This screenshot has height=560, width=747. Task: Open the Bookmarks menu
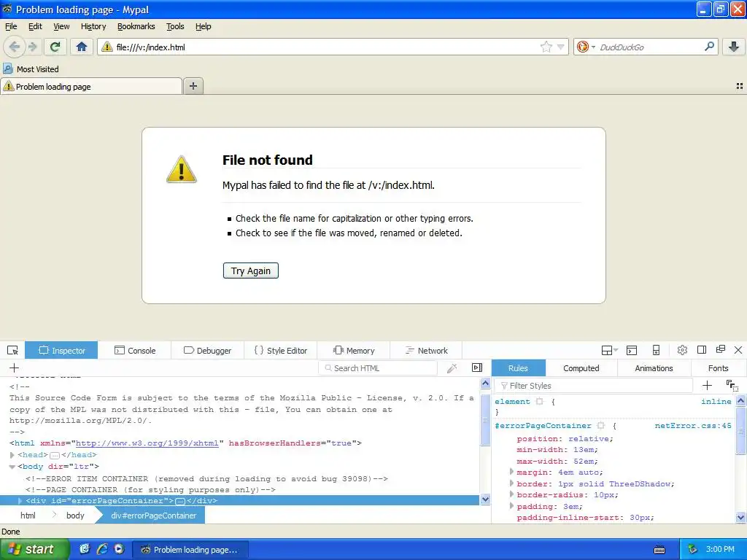(136, 26)
